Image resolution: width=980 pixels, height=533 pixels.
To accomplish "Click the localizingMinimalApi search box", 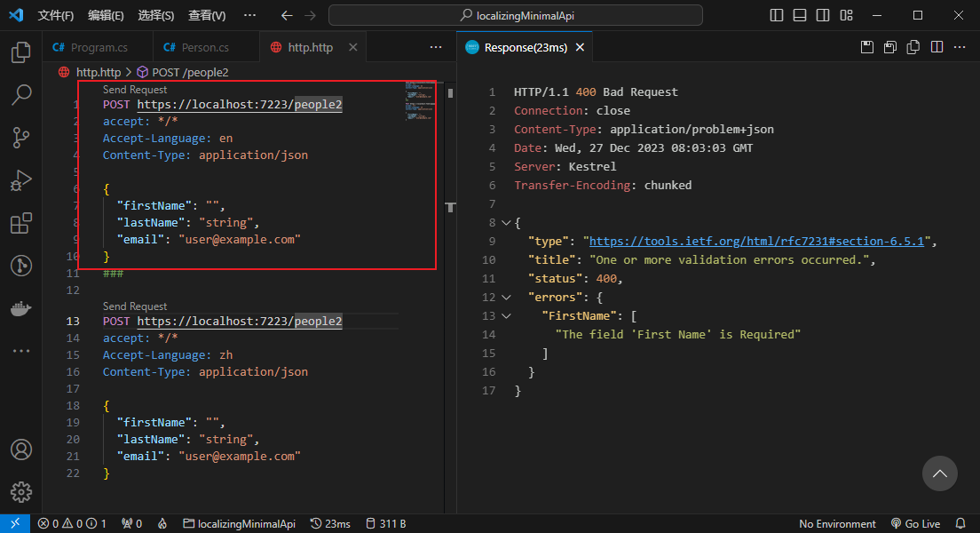I will pos(515,15).
